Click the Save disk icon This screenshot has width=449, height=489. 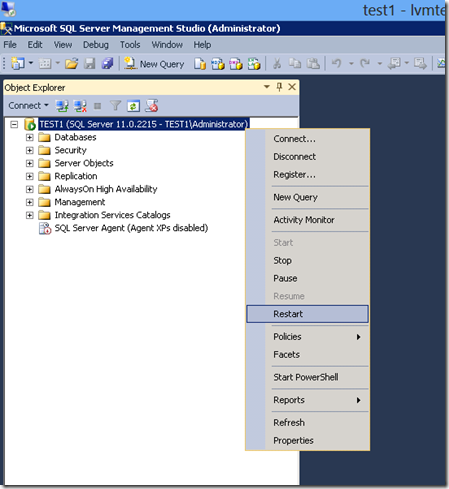[x=89, y=63]
